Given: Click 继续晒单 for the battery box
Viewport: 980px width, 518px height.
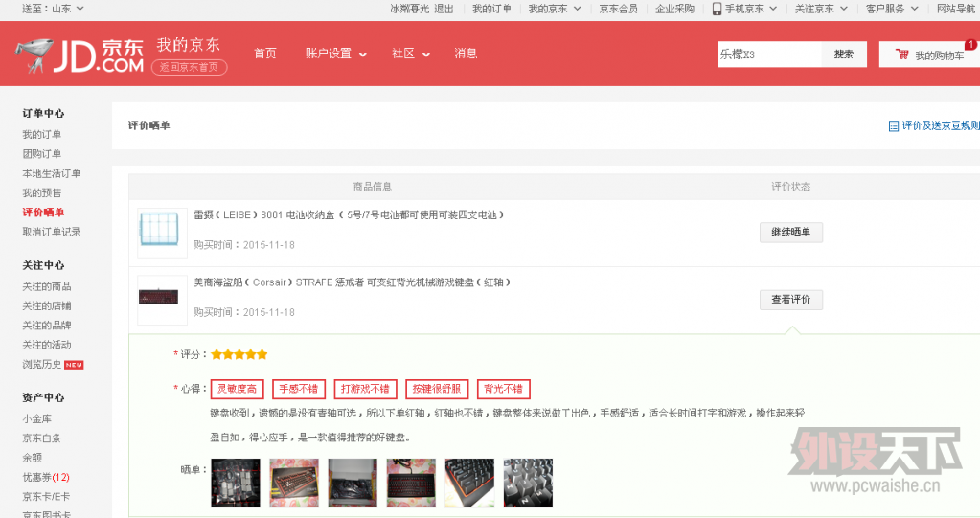Looking at the screenshot, I should [791, 233].
